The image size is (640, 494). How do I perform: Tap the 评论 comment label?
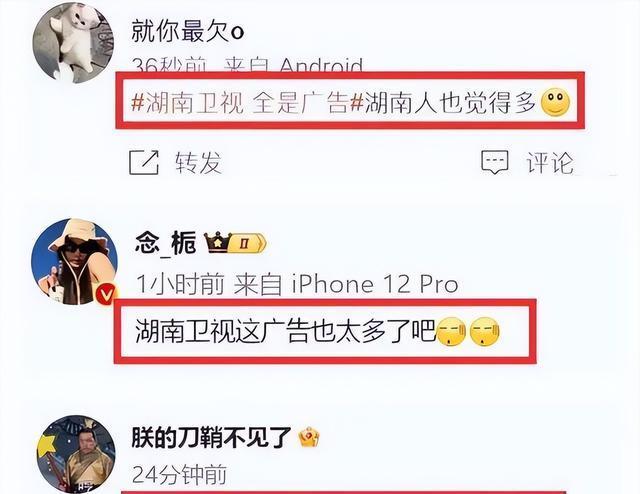pyautogui.click(x=550, y=162)
